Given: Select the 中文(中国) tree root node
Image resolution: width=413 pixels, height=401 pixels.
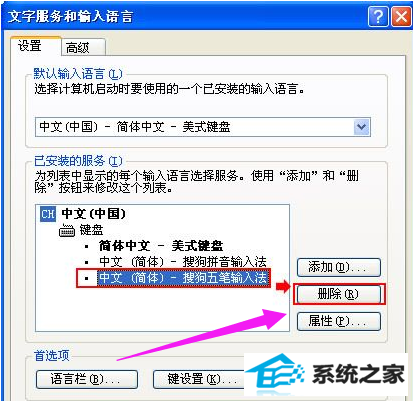Looking at the screenshot, I should click(94, 214).
